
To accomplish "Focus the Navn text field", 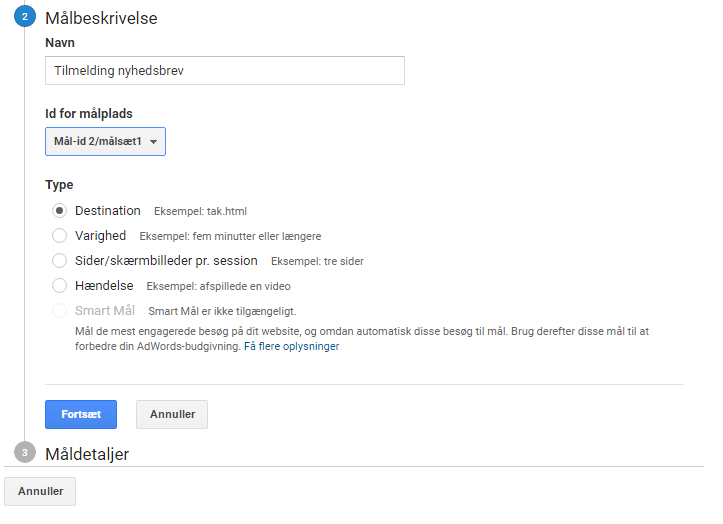I will 225,71.
